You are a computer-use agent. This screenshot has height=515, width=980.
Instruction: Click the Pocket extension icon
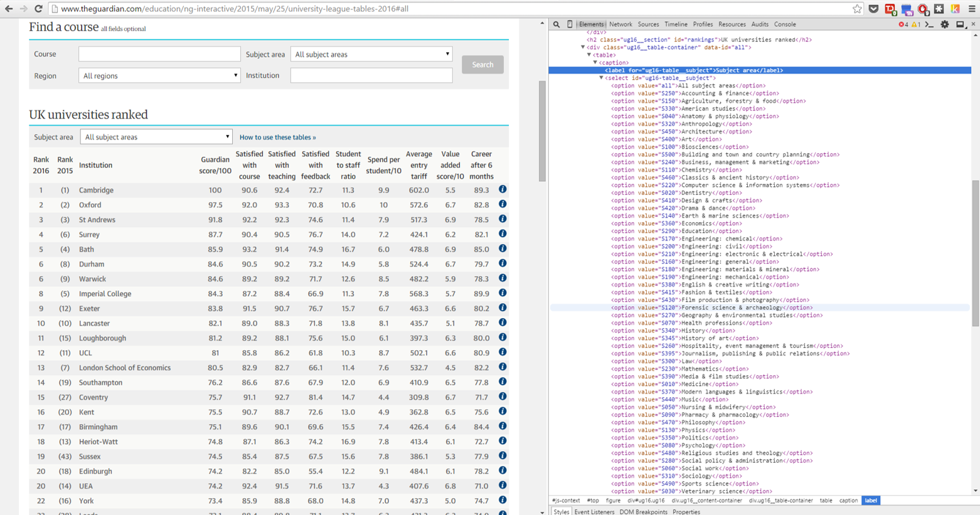click(873, 9)
